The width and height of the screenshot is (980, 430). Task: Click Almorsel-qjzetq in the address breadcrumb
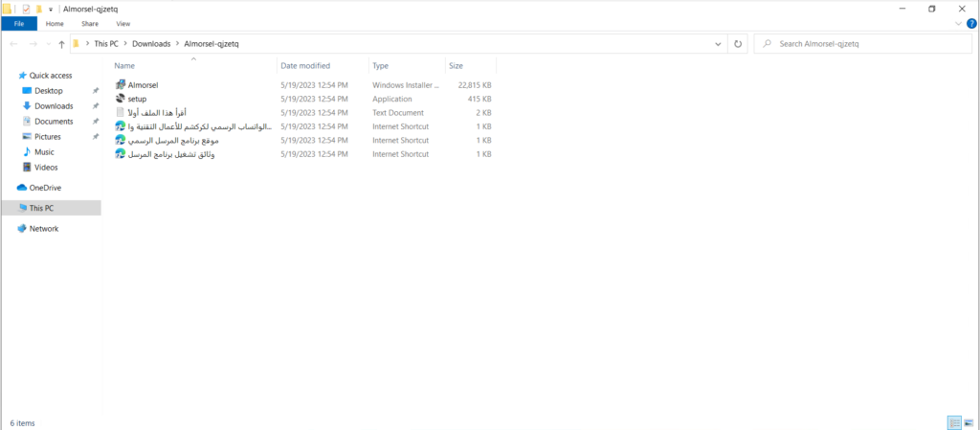click(x=212, y=44)
